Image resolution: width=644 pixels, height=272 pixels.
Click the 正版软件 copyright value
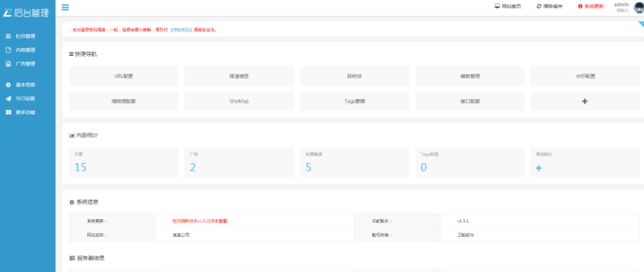466,235
